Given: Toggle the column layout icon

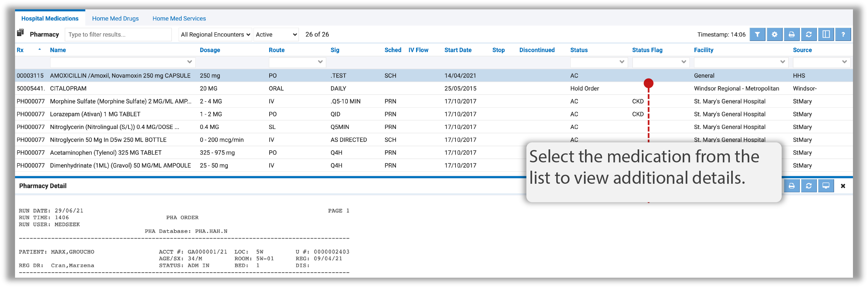Looking at the screenshot, I should click(826, 34).
